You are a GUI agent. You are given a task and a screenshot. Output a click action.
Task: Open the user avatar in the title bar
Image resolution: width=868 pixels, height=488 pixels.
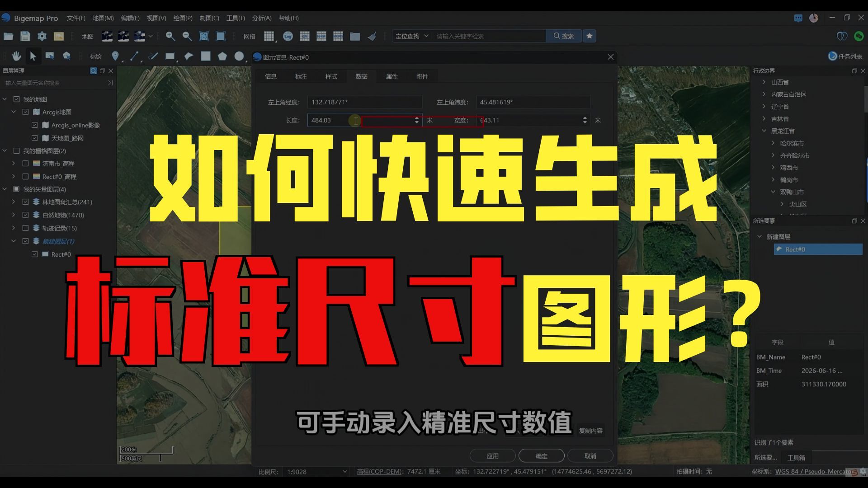(x=814, y=18)
